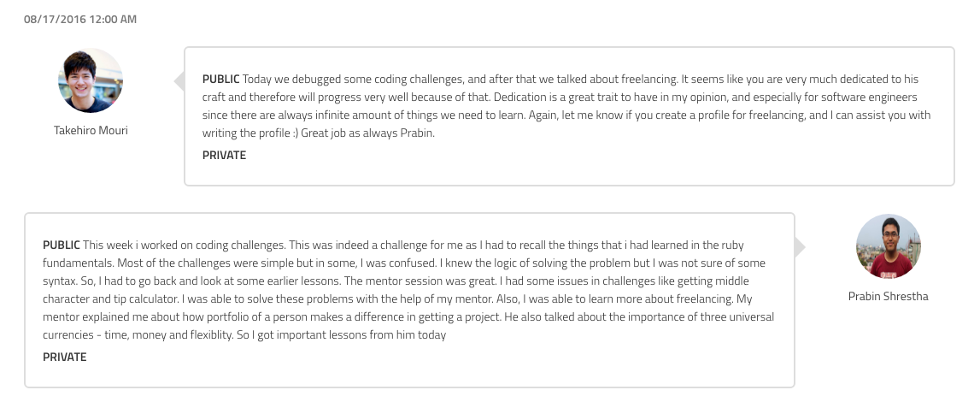Image resolution: width=980 pixels, height=396 pixels.
Task: Click the PRIVATE label in Prabin's message
Action: (x=65, y=358)
